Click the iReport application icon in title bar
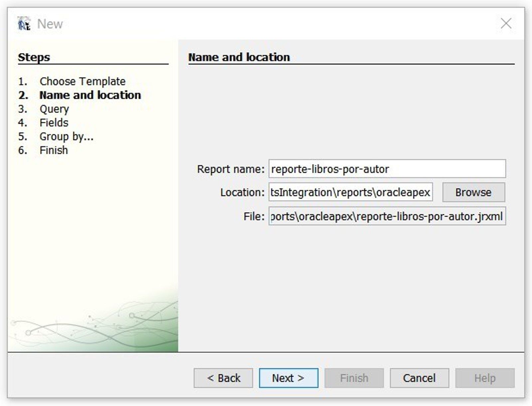The width and height of the screenshot is (532, 406). click(24, 24)
